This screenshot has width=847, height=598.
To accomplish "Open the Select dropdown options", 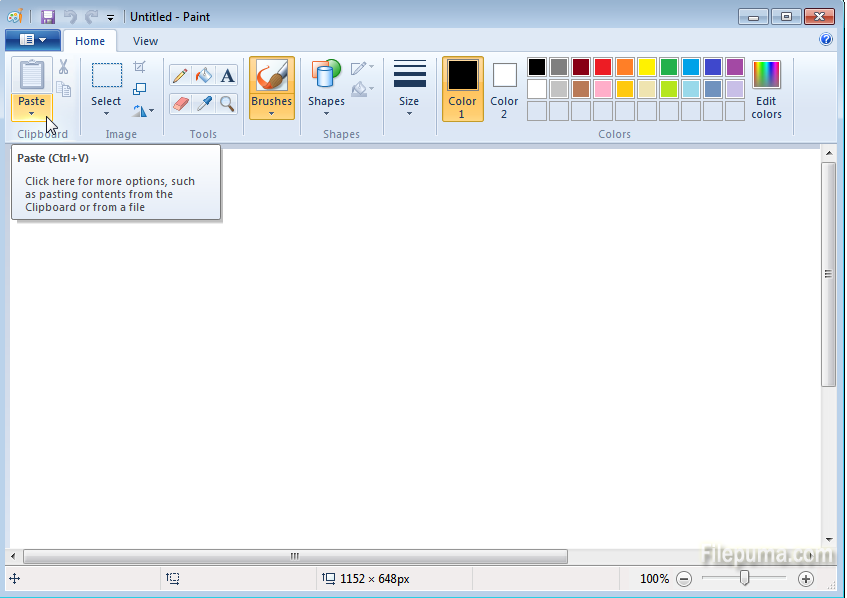I will click(106, 113).
